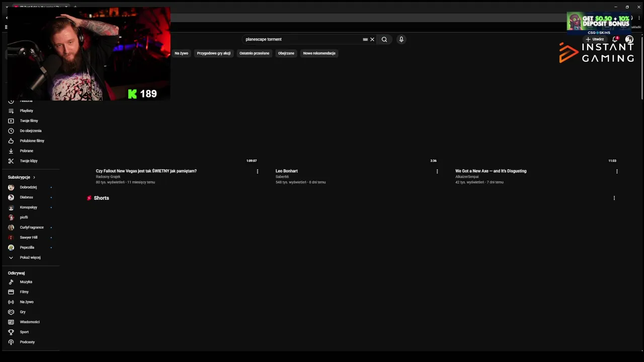This screenshot has height=362, width=644.
Task: Open Filmy in Odkrywaj section
Action: click(x=30, y=292)
